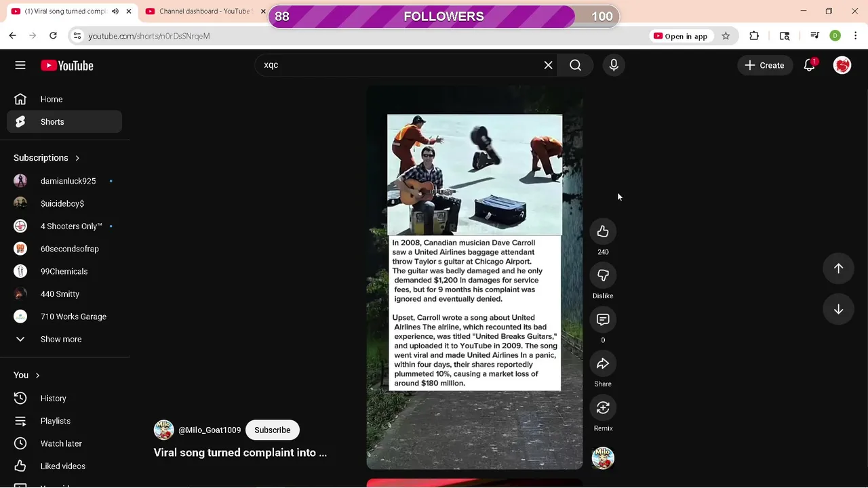Dislike this Short
Screen dimensions: 868x488
pos(603,275)
